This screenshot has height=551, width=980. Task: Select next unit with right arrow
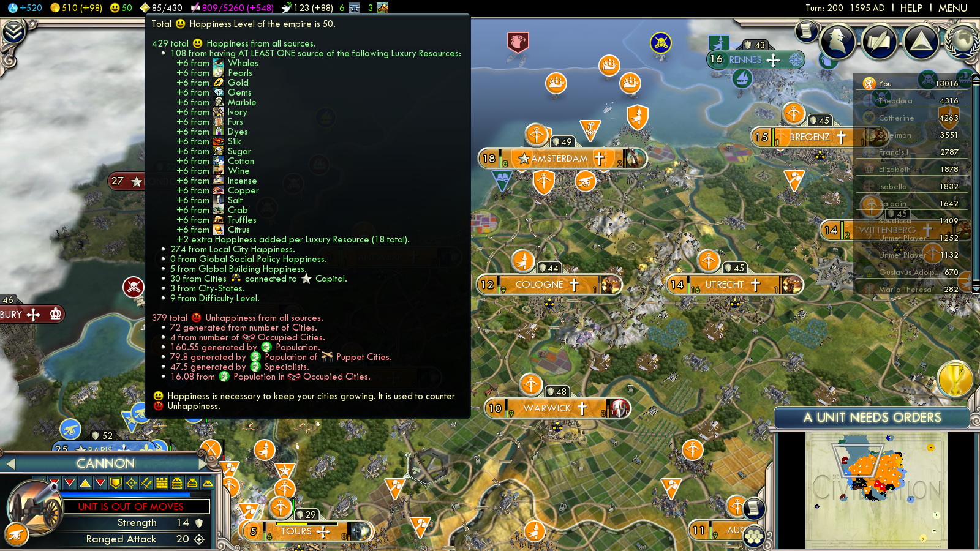click(x=203, y=465)
